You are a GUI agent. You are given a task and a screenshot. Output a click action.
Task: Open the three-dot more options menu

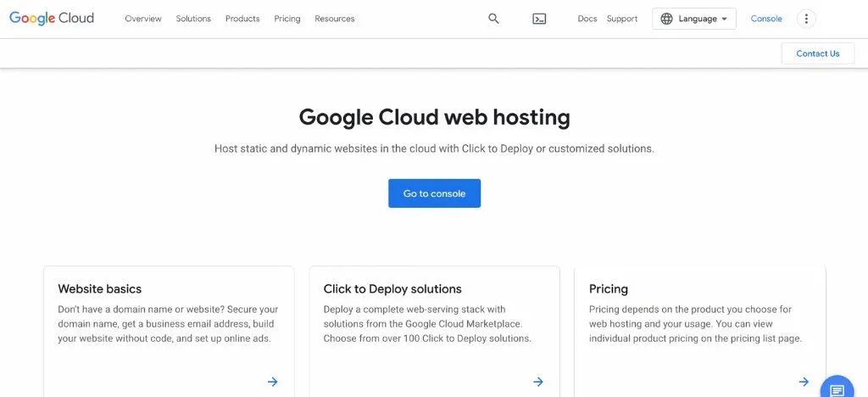(806, 19)
